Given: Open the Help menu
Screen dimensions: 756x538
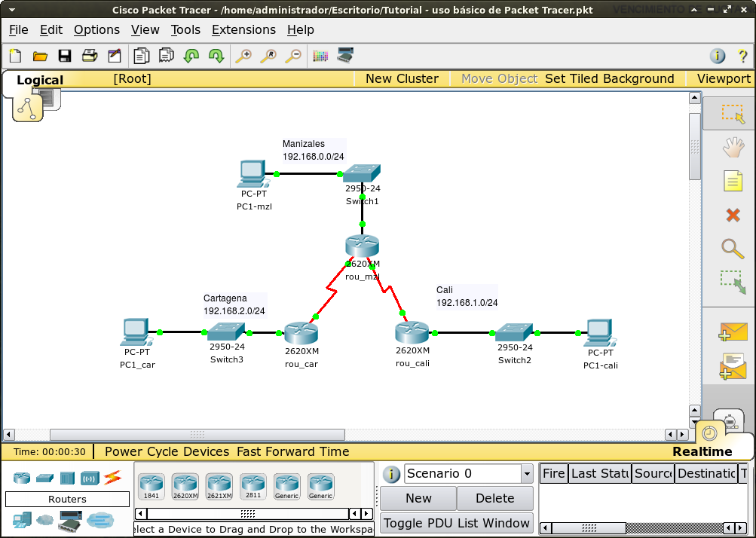Looking at the screenshot, I should 301,30.
